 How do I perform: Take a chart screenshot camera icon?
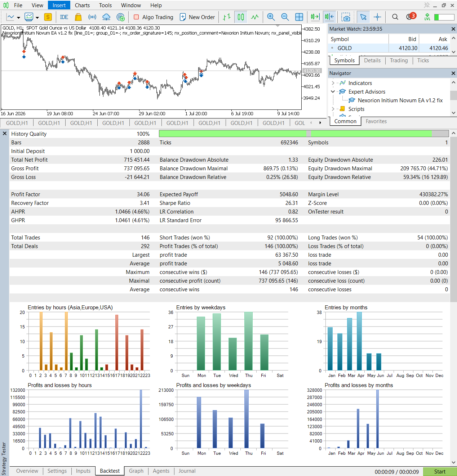pos(346,17)
